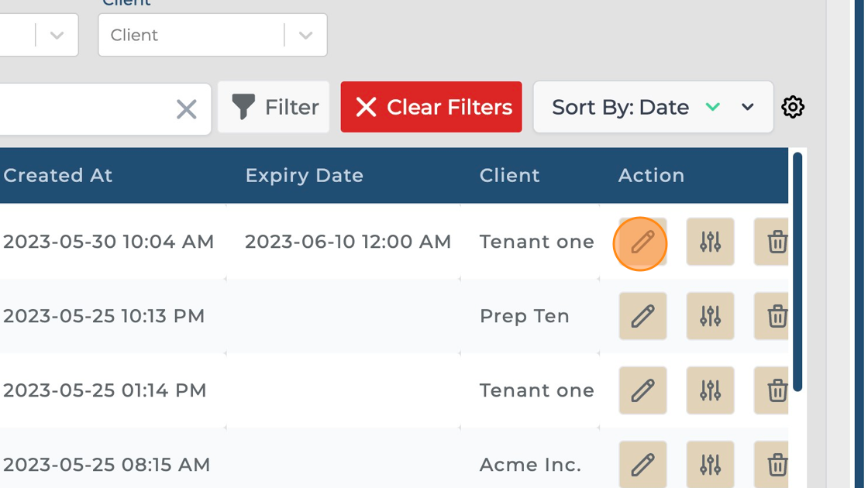Click the sliders icon for Prep Ten
The width and height of the screenshot is (868, 488).
[711, 316]
